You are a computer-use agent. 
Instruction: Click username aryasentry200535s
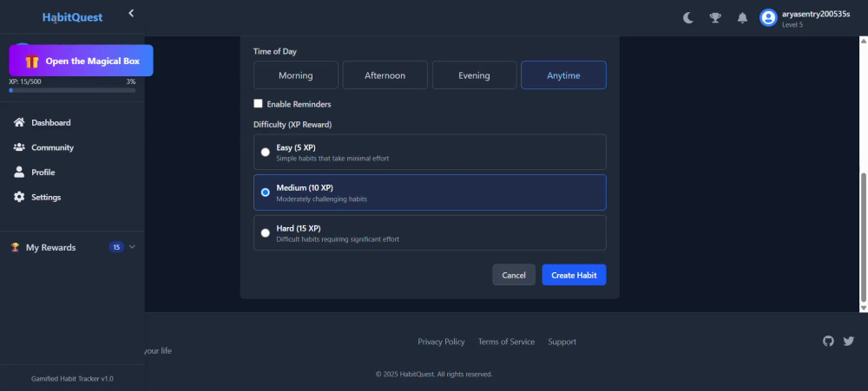[x=816, y=15]
